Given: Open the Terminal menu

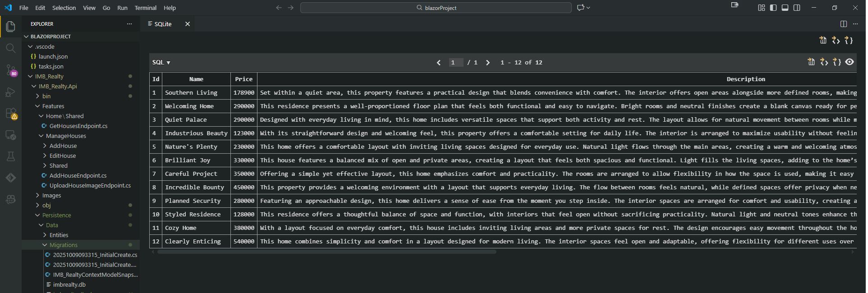Looking at the screenshot, I should point(145,8).
